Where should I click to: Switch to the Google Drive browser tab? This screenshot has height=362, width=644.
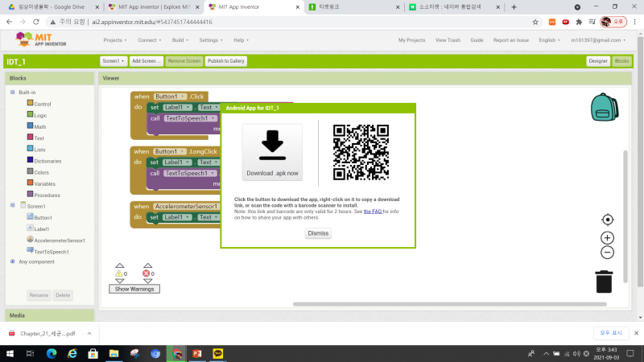52,7
